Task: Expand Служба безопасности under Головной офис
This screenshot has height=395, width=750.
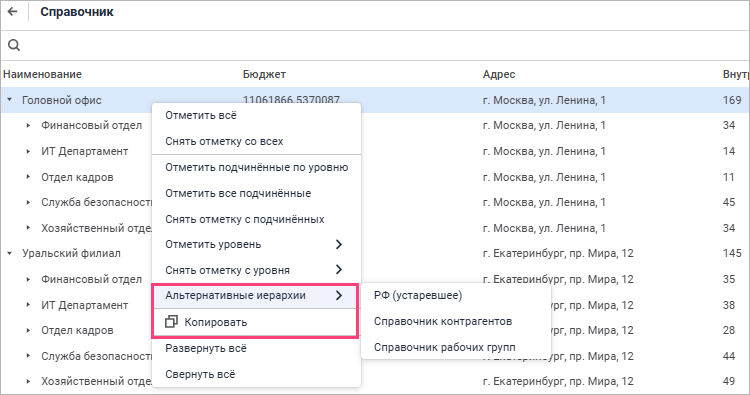Action: [x=28, y=202]
